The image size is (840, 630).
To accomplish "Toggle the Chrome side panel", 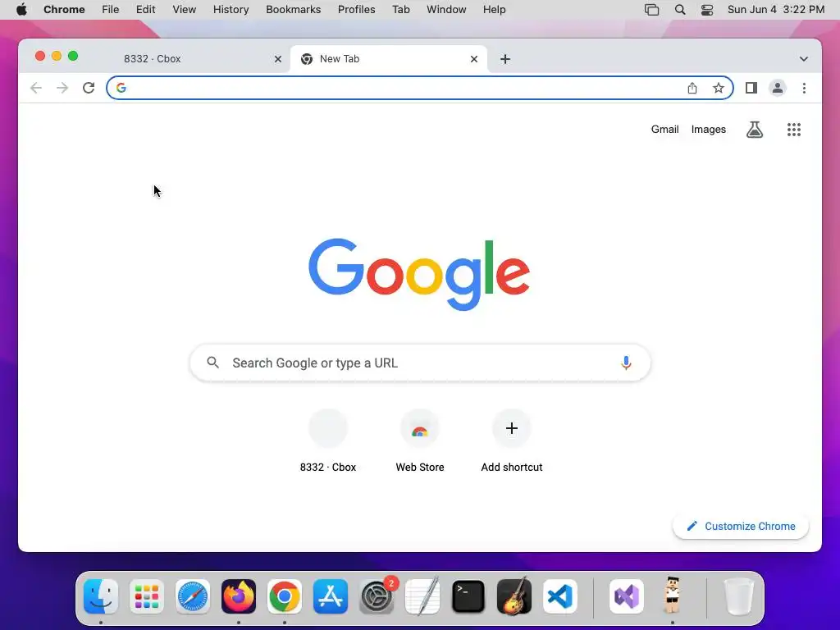I will (x=751, y=88).
